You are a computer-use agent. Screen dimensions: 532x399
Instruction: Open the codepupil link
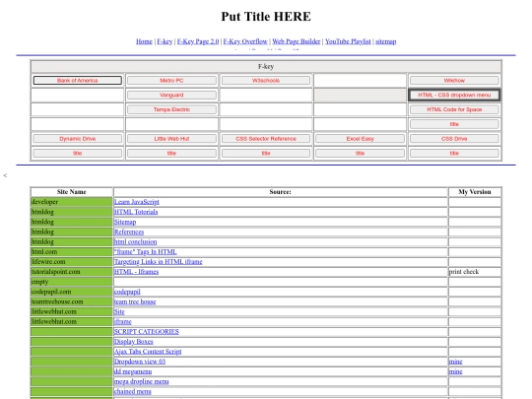point(127,292)
